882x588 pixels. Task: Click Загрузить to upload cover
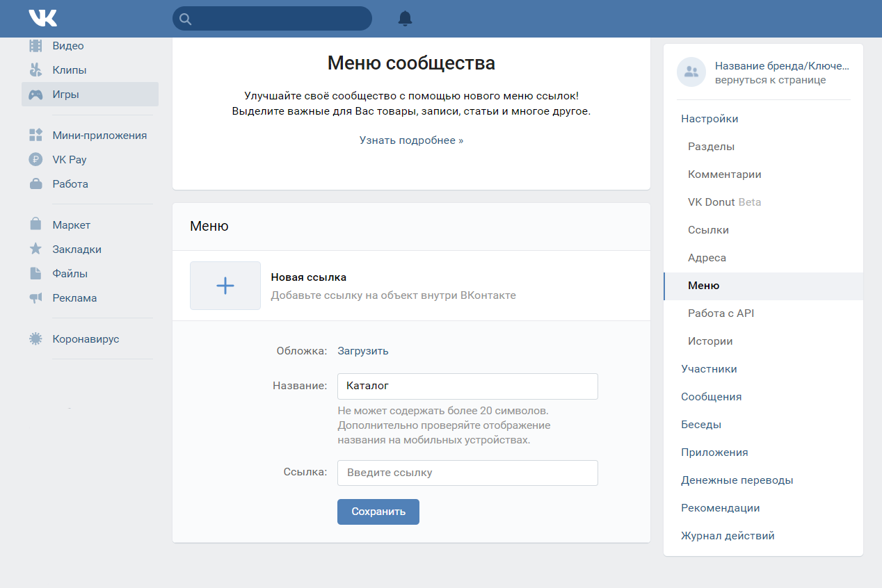click(363, 351)
